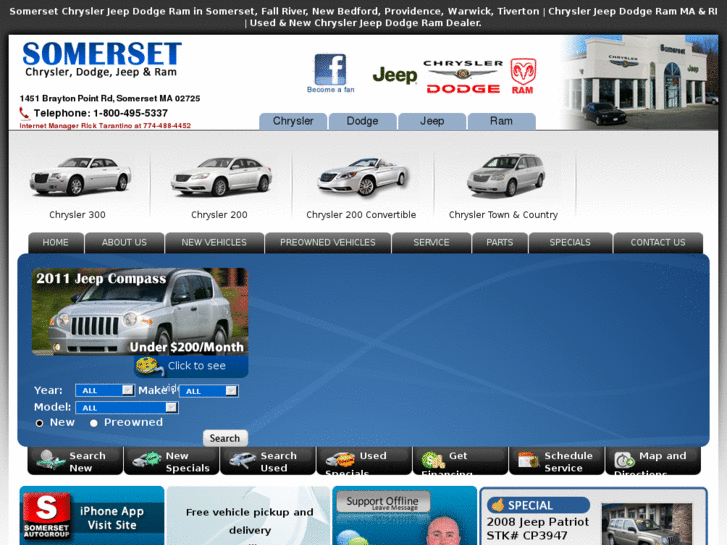Click the STK# CP3947 stock number
Viewport: 727px width, 545px height.
coord(527,536)
